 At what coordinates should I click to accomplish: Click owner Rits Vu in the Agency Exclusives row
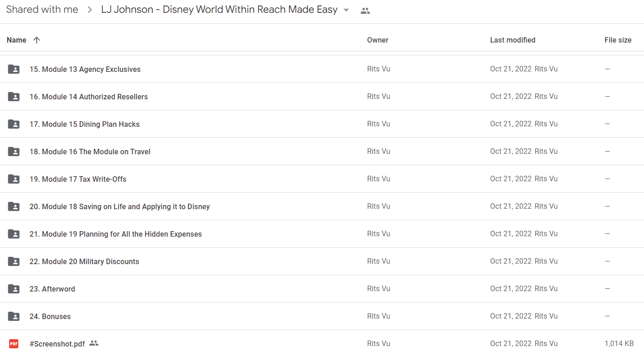379,69
